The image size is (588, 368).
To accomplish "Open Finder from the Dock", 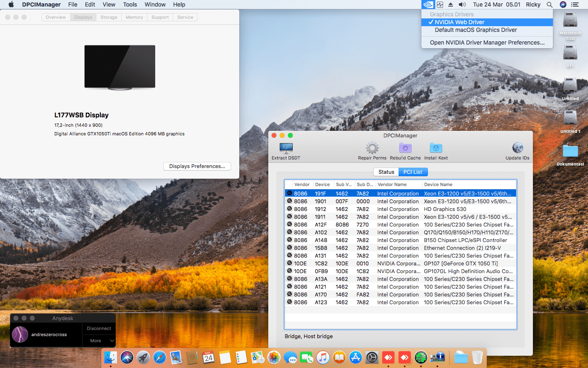I will tap(111, 357).
